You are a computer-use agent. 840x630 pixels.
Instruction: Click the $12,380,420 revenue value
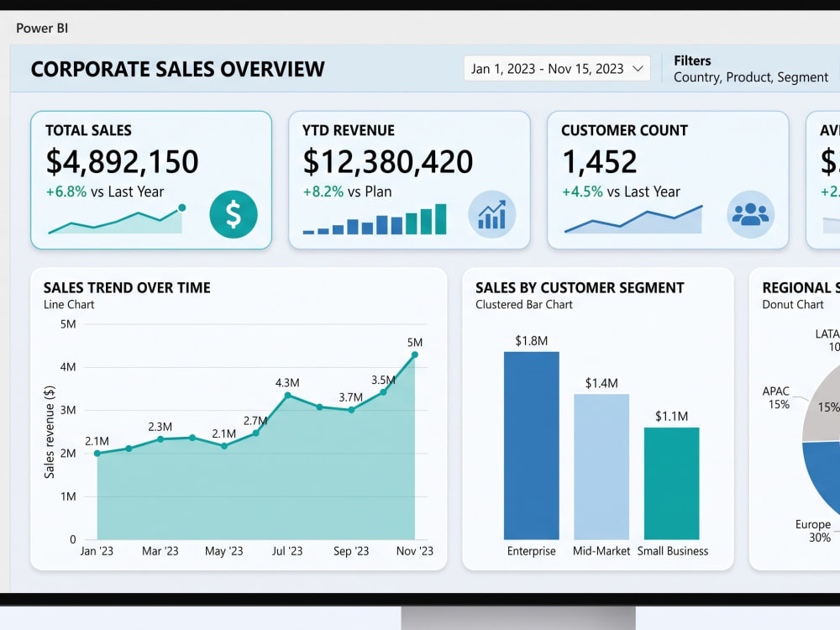(388, 161)
